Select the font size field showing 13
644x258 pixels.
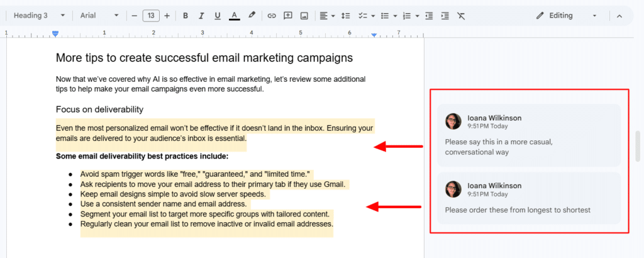pos(151,16)
